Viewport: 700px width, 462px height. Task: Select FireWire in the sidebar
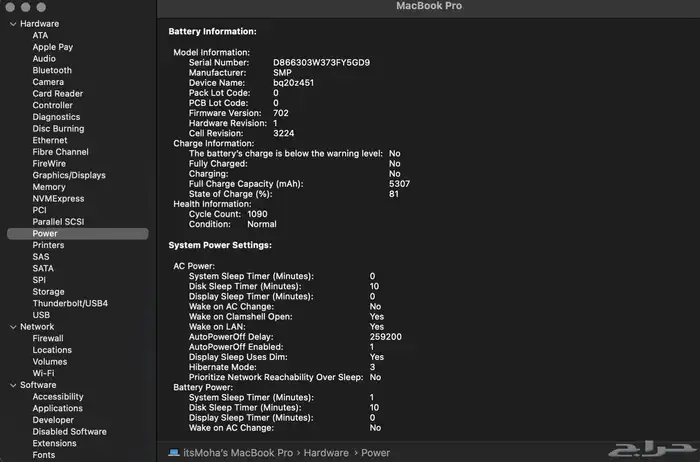pyautogui.click(x=49, y=163)
